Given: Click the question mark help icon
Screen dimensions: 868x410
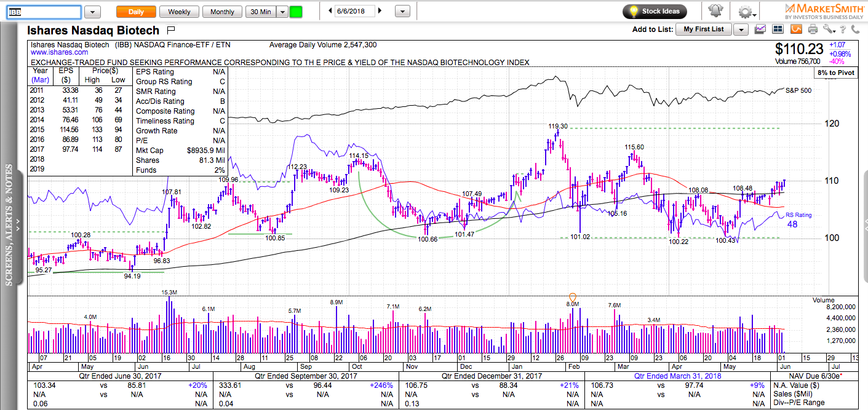Looking at the screenshot, I should (843, 29).
